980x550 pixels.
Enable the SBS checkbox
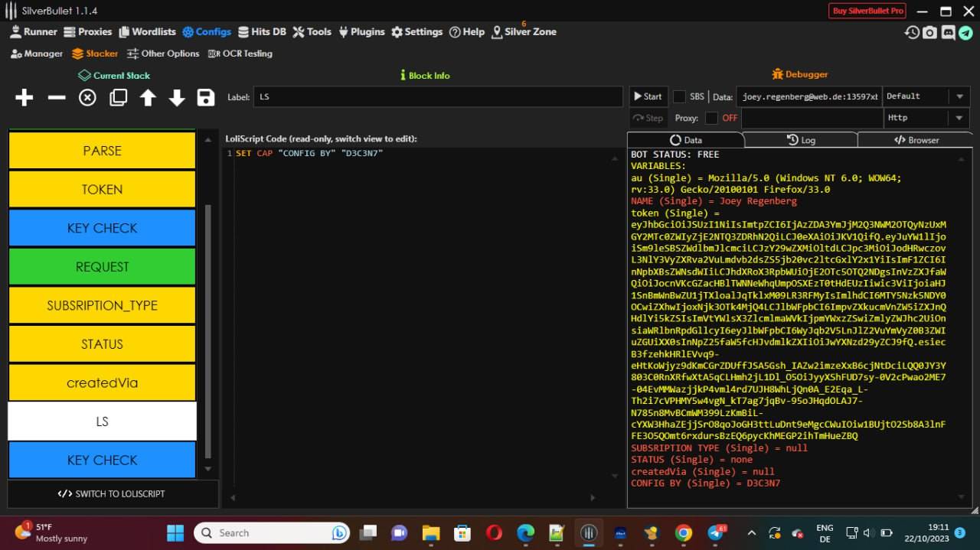click(x=679, y=96)
